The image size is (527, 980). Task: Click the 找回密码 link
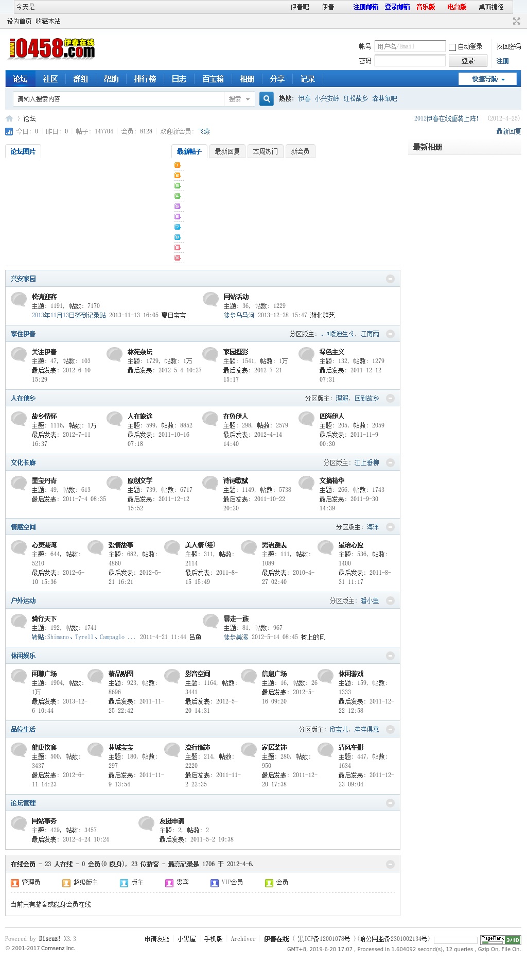508,46
